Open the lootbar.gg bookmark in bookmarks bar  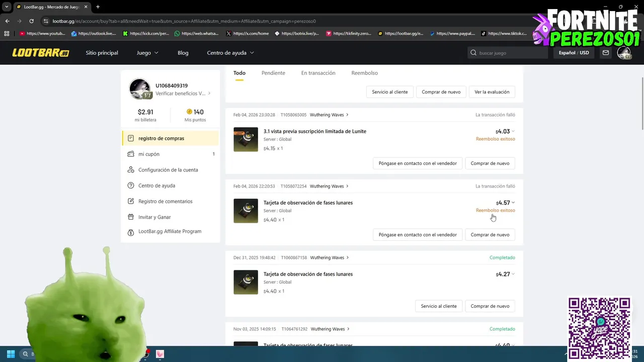point(400,34)
